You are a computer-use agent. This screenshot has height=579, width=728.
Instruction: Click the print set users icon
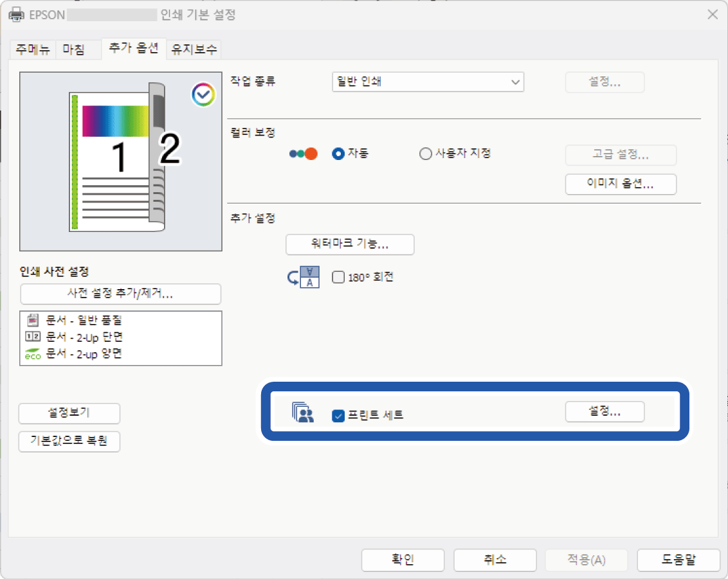pos(303,413)
